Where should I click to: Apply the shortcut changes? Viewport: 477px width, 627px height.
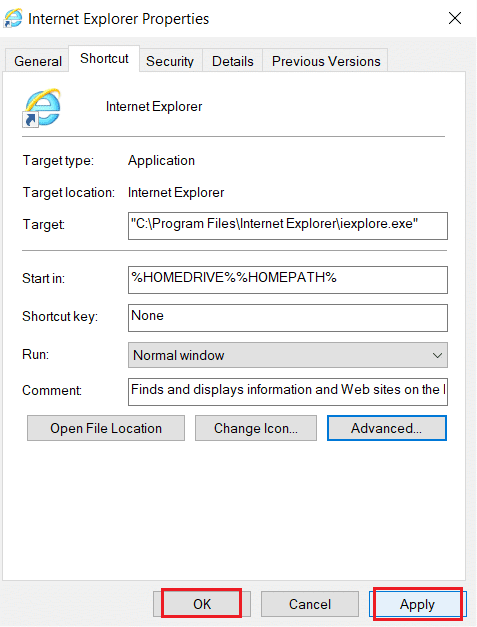coord(417,604)
